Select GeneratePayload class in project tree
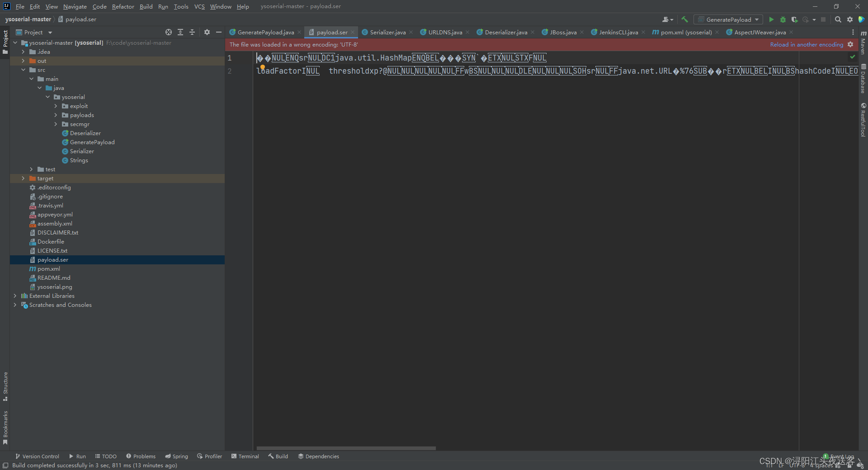The height and width of the screenshot is (470, 868). click(92, 142)
